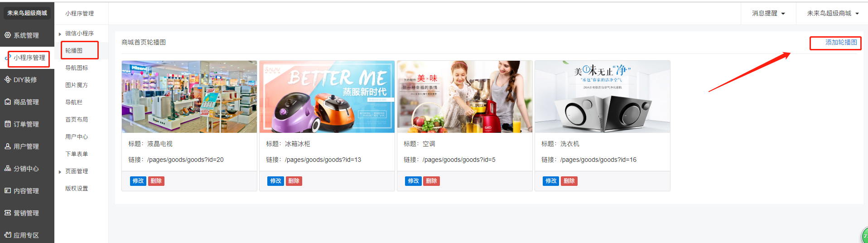This screenshot has height=243, width=868.
Task: Click the 营销管理 ticket icon
Action: click(8, 213)
